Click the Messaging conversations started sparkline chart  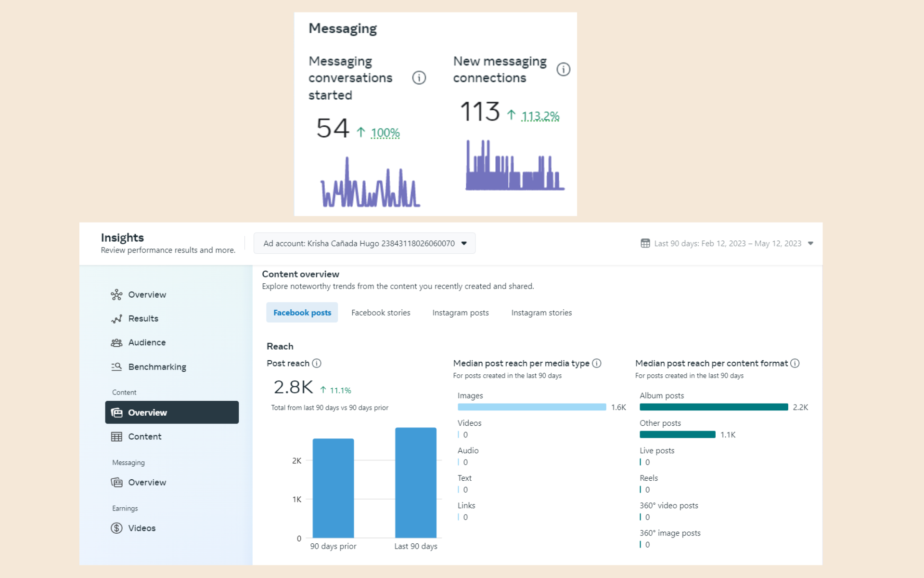[371, 183]
